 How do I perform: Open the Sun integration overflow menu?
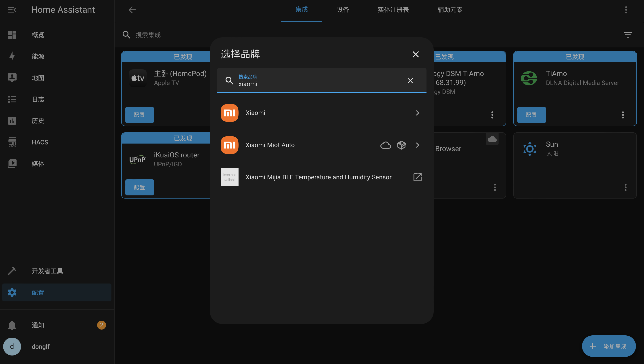pos(625,187)
